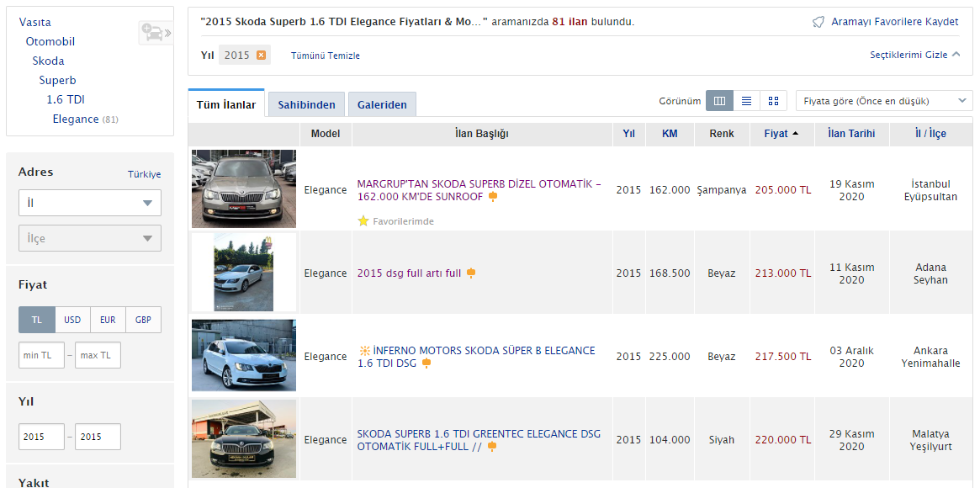Viewport: 980px width, 488px height.
Task: Click the badge icon after İNFERNO MOTORS 1.6 TDI DSG
Action: pos(426,363)
